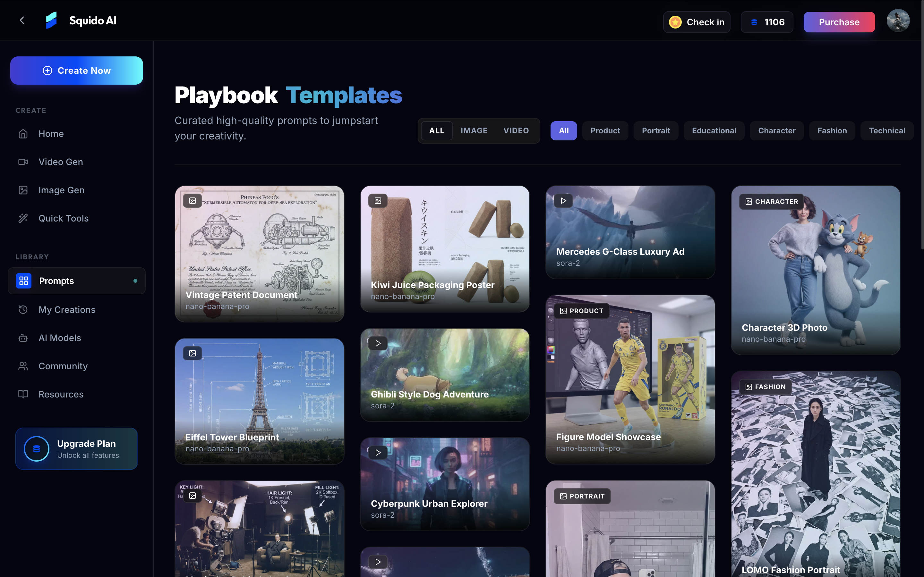Click the Check in coin button

pos(697,22)
